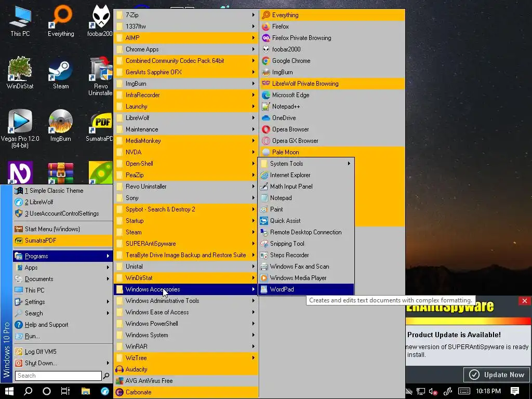This screenshot has width=532, height=399.
Task: Open File Explorer from the taskbar
Action: [x=86, y=391]
